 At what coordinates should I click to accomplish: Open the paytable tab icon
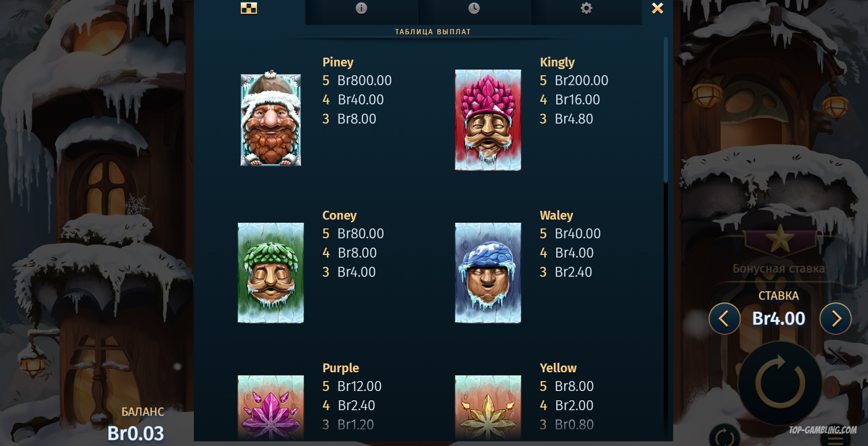pos(249,8)
